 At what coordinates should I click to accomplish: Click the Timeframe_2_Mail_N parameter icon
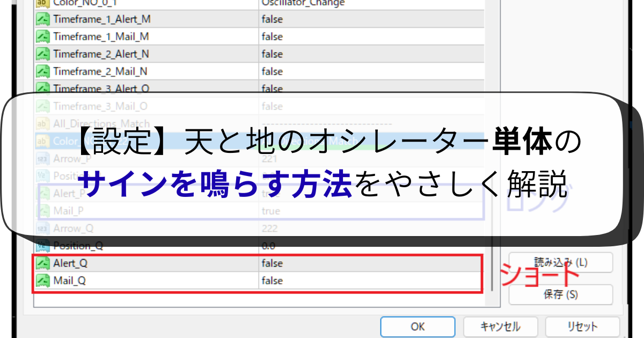[42, 71]
